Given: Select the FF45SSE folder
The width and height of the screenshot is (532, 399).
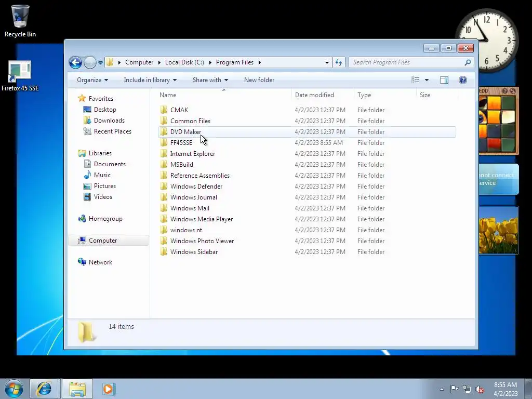Looking at the screenshot, I should (307, 142).
